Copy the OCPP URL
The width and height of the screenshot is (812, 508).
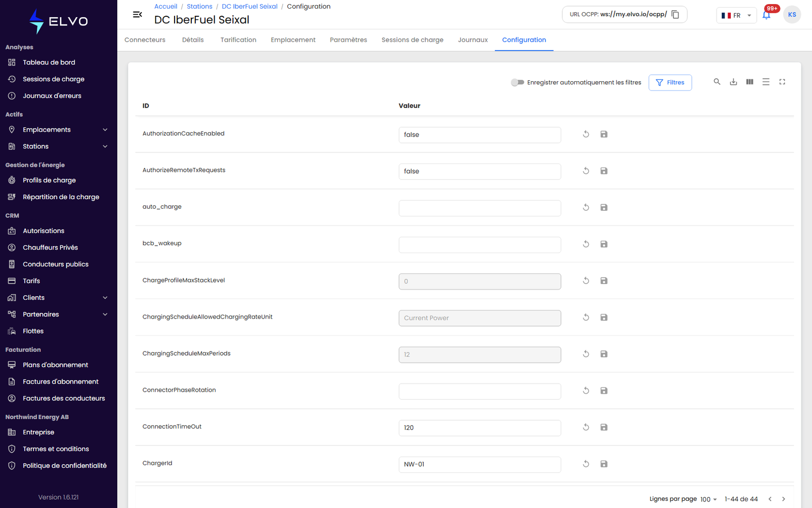tap(675, 15)
